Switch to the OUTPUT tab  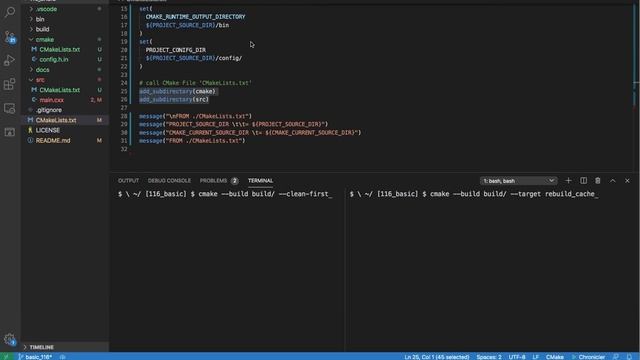(128, 180)
